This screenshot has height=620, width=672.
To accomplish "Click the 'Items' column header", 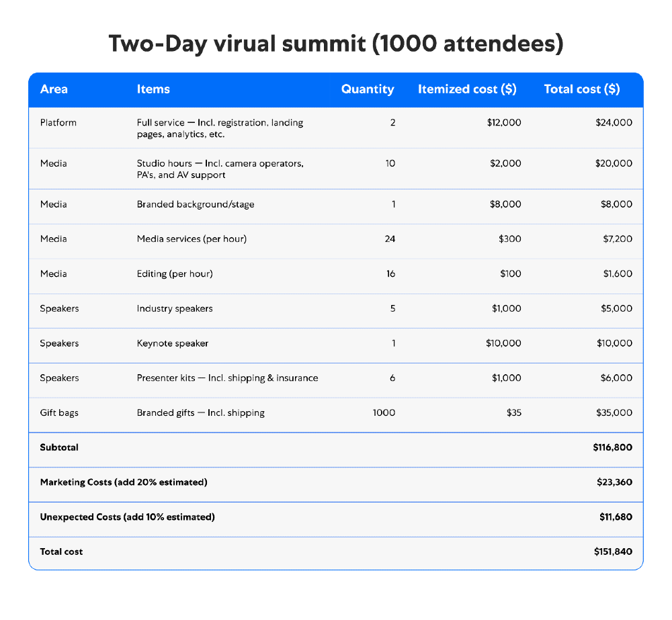I will 153,89.
